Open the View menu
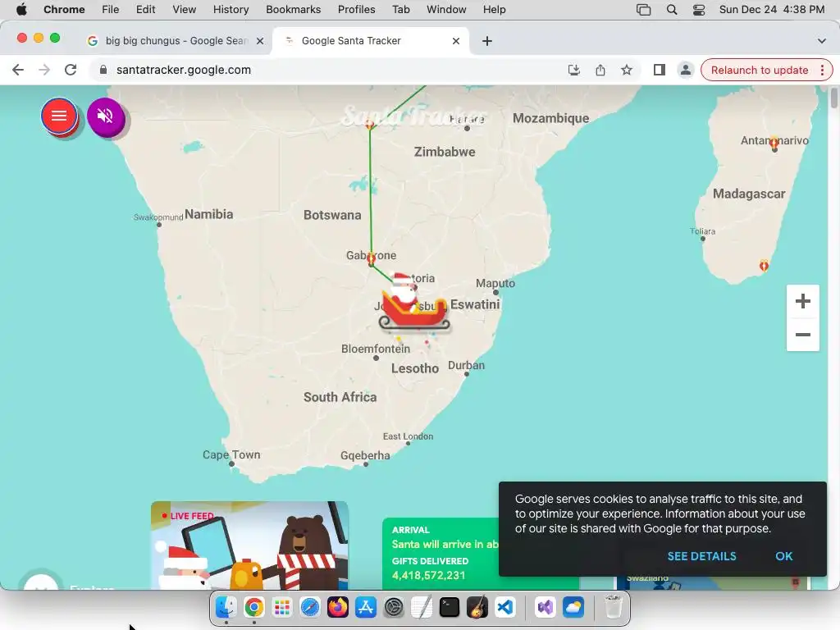This screenshot has height=630, width=840. point(185,9)
